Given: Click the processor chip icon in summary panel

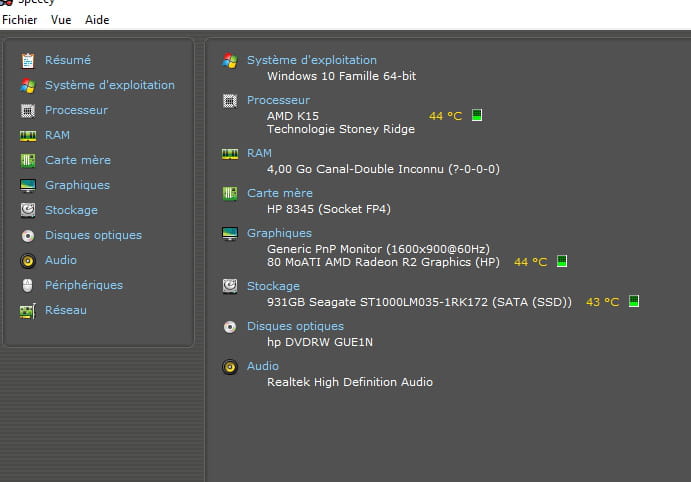Looking at the screenshot, I should click(x=230, y=101).
